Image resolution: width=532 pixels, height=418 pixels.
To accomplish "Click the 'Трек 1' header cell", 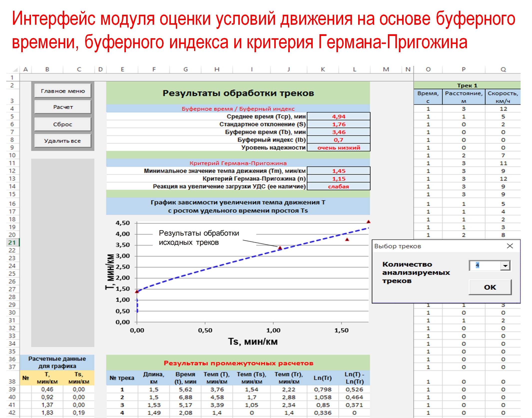I will [x=467, y=85].
